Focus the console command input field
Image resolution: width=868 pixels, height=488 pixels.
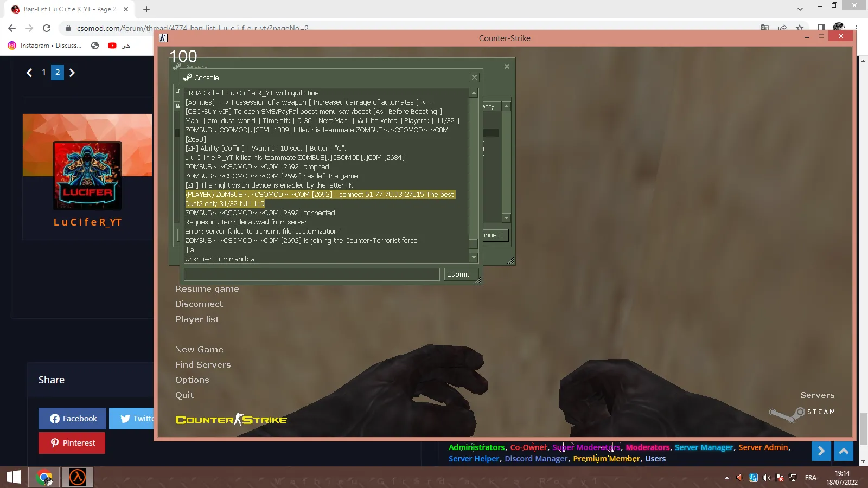(312, 274)
